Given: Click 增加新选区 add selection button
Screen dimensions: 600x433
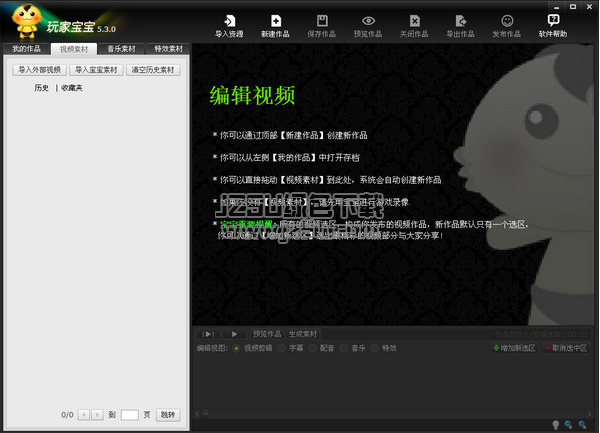Looking at the screenshot, I should tap(515, 348).
